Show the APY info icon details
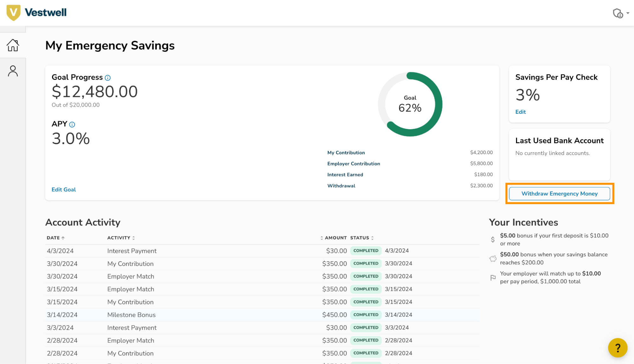This screenshot has width=634, height=364. [72, 125]
